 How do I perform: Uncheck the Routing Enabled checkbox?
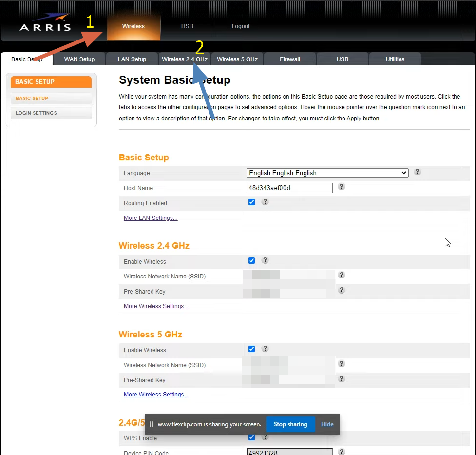point(251,202)
